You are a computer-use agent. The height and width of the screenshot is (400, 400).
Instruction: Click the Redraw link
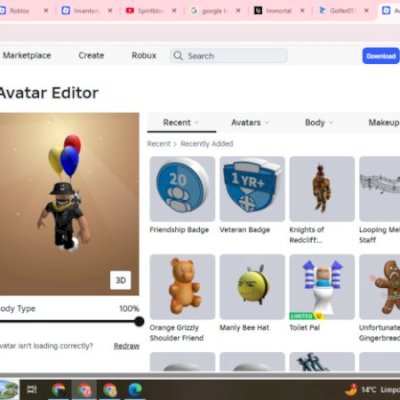(x=126, y=346)
